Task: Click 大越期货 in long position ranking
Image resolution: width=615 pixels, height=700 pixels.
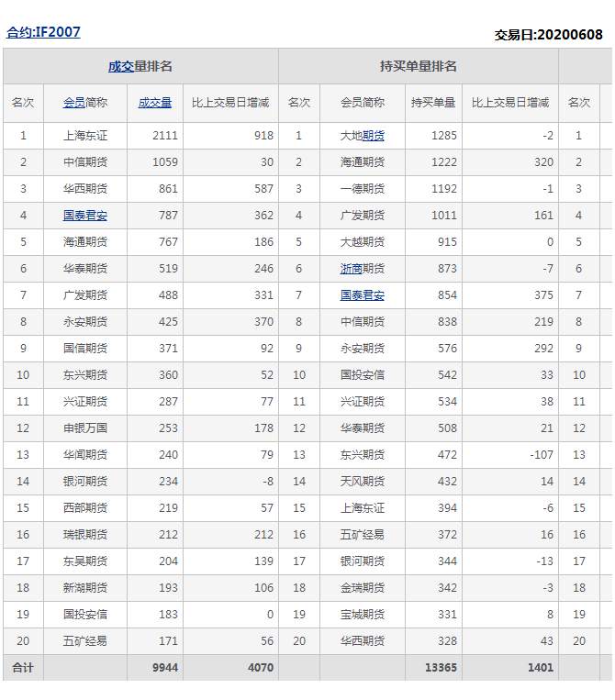Action: 363,242
